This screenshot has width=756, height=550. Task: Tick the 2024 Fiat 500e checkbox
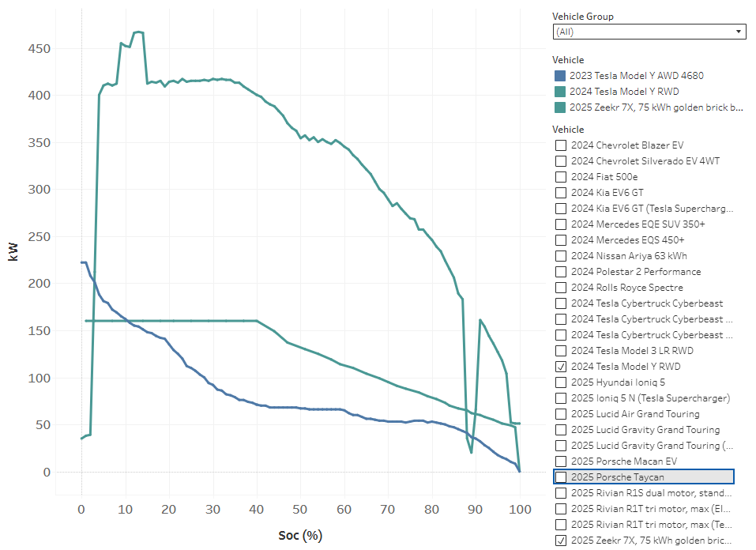pos(561,177)
